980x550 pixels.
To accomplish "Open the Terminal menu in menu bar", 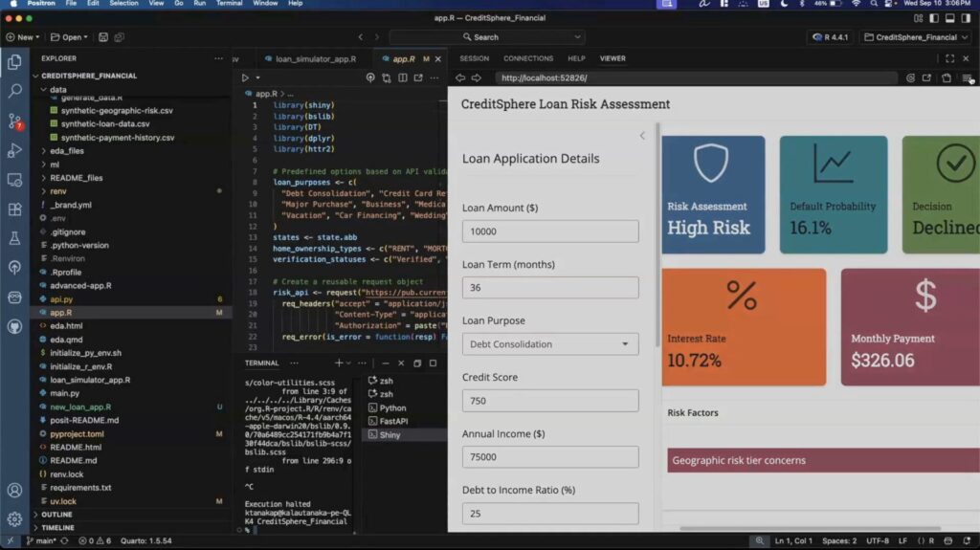I will click(229, 4).
